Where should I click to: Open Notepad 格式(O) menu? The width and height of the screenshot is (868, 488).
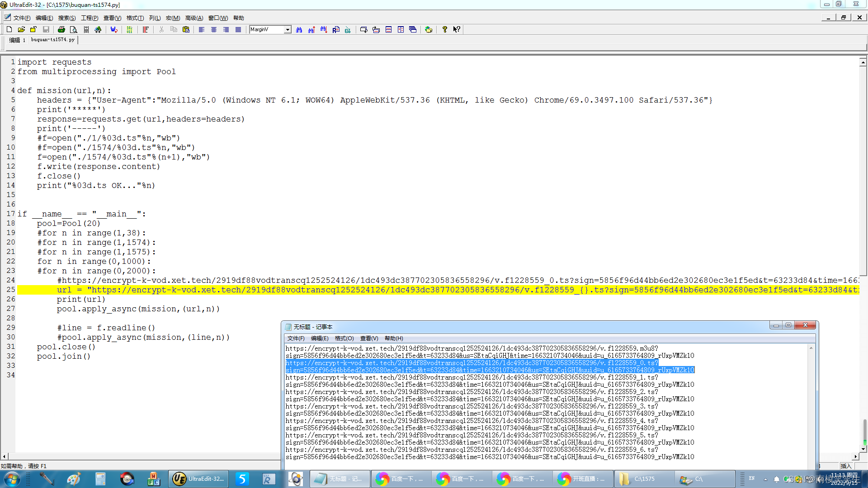[344, 338]
